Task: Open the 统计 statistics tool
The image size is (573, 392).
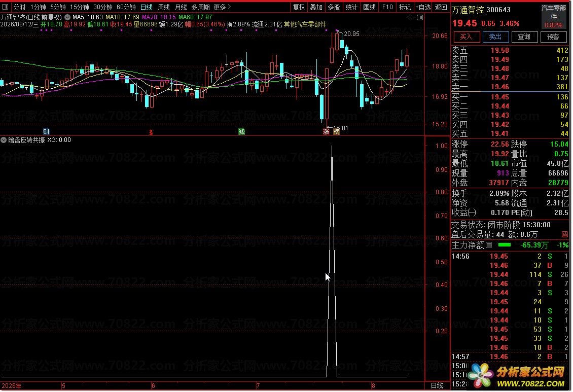Action: click(x=351, y=7)
